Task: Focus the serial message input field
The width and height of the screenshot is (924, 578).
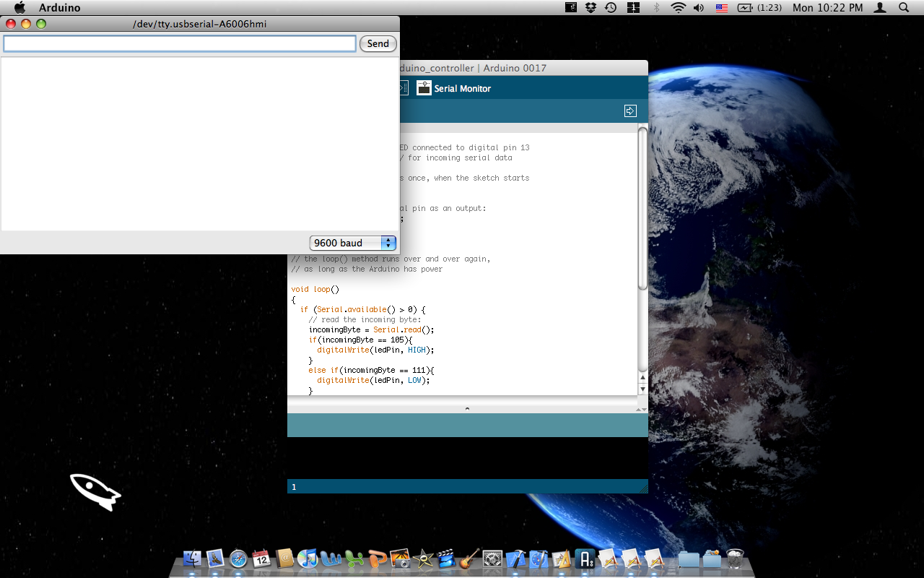Action: [x=180, y=43]
